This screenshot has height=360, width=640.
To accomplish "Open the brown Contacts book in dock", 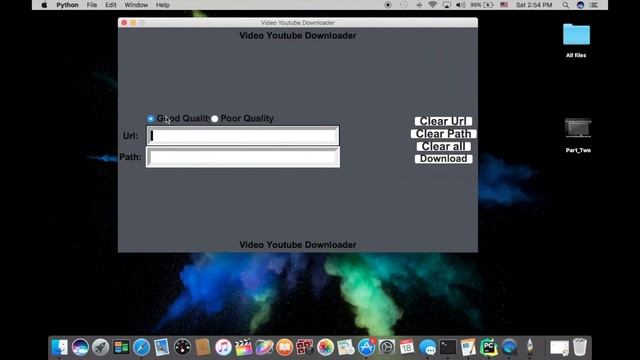I will click(202, 347).
